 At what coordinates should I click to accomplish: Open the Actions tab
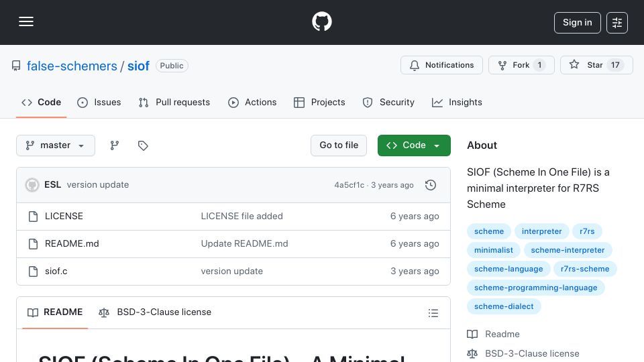[x=252, y=102]
